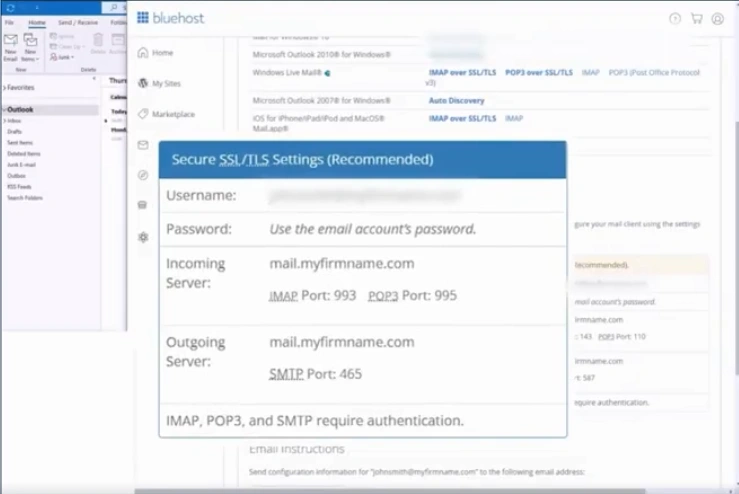The image size is (739, 494).
Task: Click the Bluehost grid logo icon
Action: [142, 17]
